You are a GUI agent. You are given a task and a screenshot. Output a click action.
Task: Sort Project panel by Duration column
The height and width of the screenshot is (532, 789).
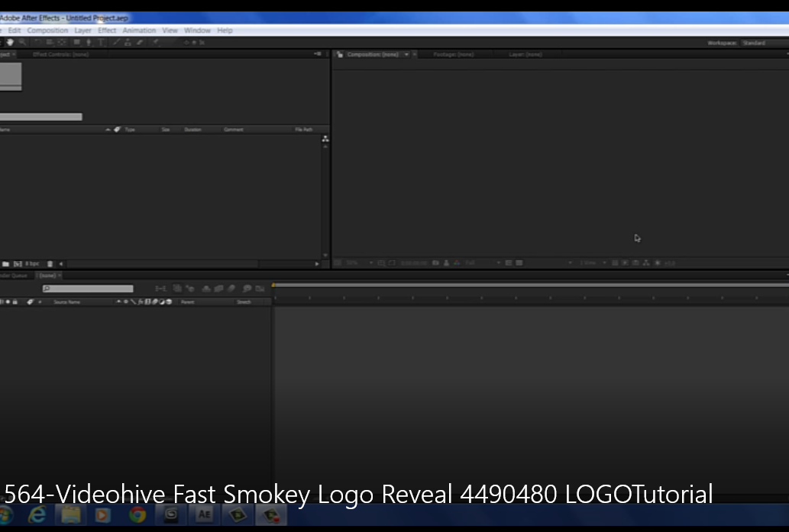pyautogui.click(x=192, y=130)
